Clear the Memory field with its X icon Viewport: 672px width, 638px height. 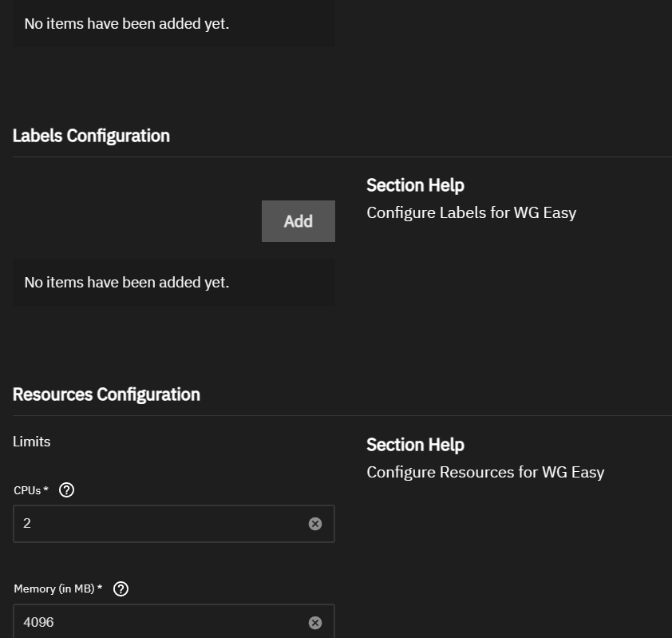click(315, 623)
